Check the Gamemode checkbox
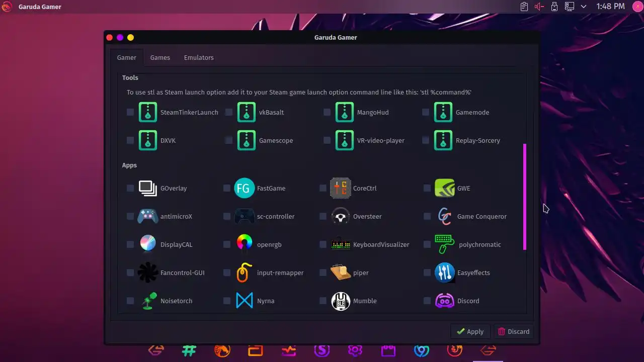This screenshot has height=362, width=644. pos(426,112)
